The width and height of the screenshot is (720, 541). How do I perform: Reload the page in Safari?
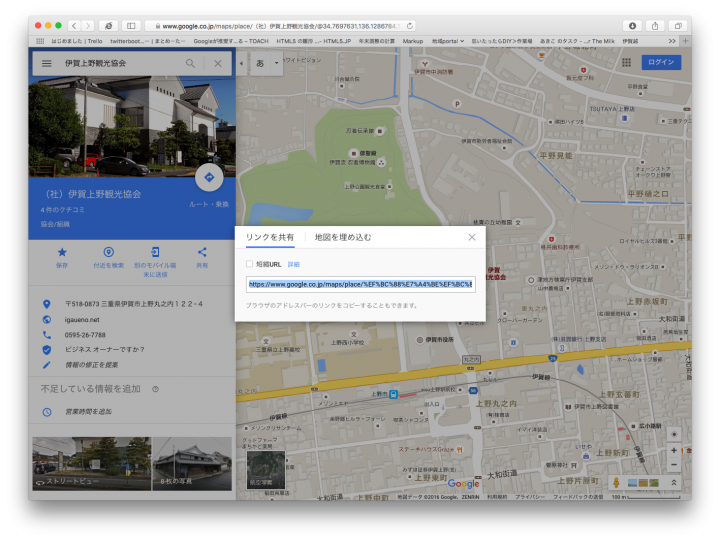tap(410, 26)
